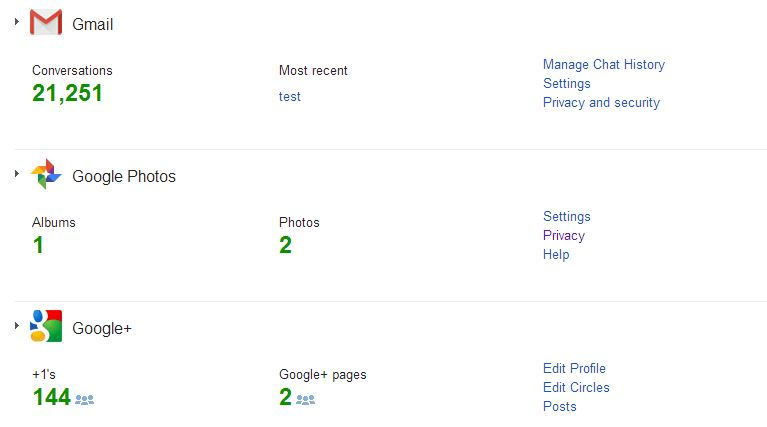Open Google+ Posts link
This screenshot has width=767, height=427.
point(560,406)
